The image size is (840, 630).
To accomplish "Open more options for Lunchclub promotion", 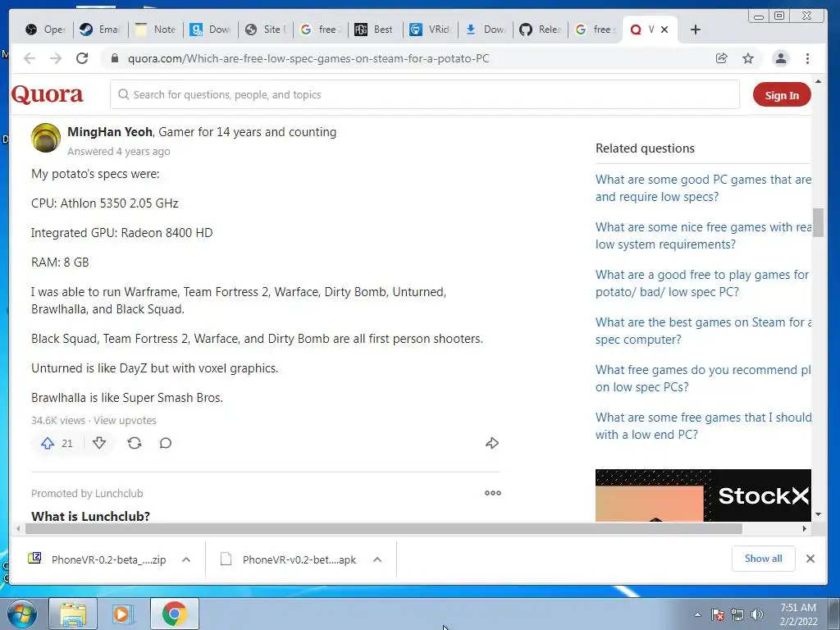I will 493,493.
